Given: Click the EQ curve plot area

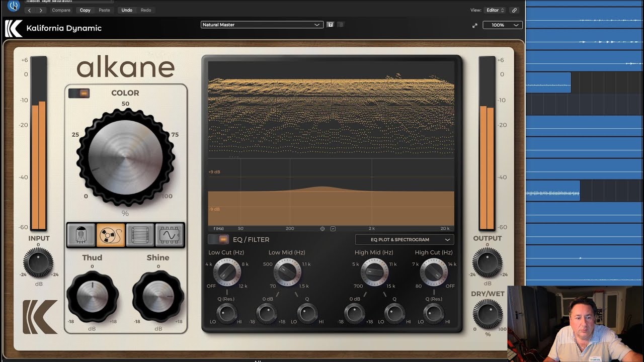Looking at the screenshot, I should point(331,192).
